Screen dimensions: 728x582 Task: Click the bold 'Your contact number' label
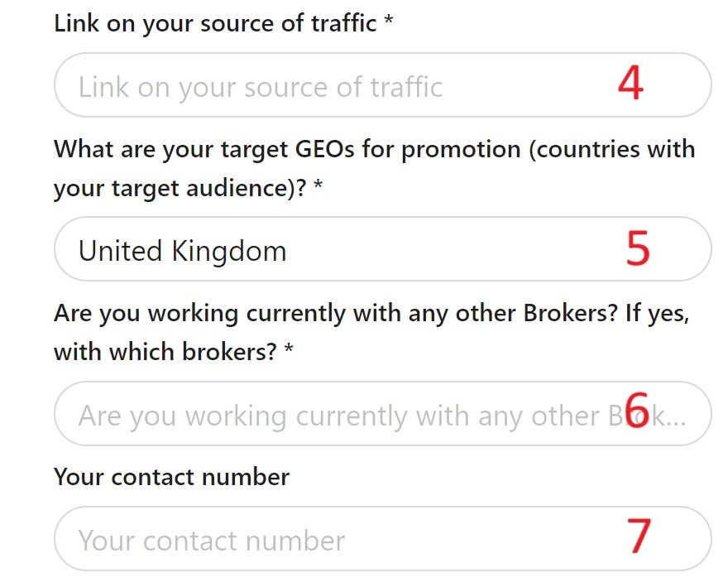(171, 477)
